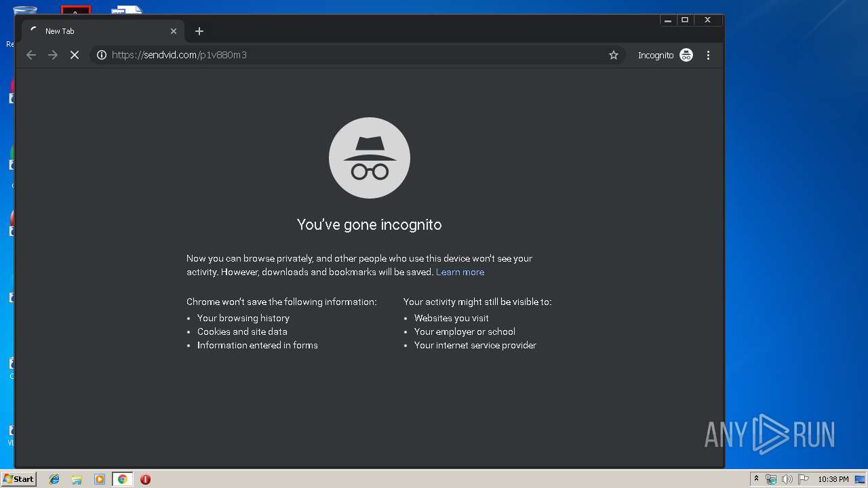View site information icon in address bar
This screenshot has height=488, width=868.
pyautogui.click(x=102, y=55)
